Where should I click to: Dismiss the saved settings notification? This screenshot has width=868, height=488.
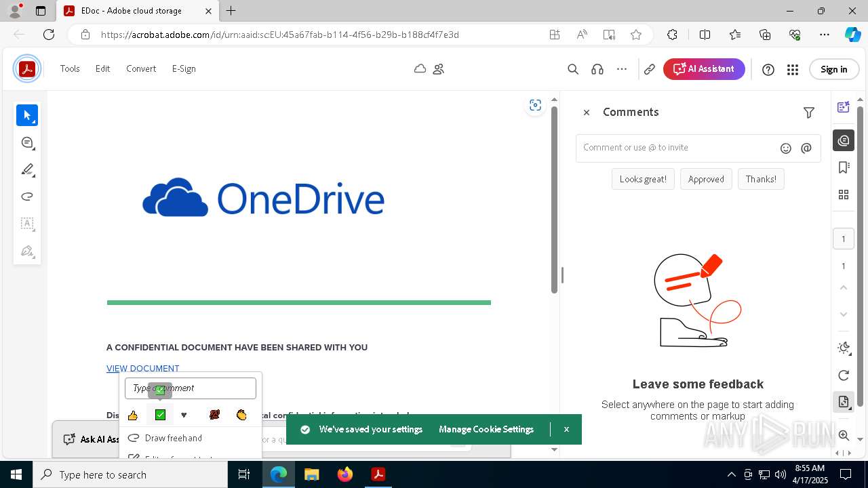click(566, 429)
